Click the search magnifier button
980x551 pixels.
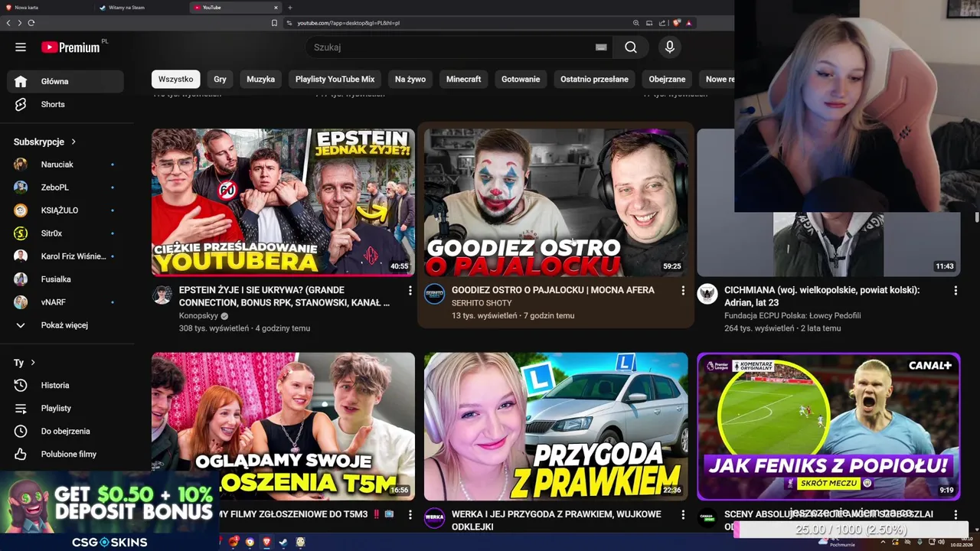[630, 47]
